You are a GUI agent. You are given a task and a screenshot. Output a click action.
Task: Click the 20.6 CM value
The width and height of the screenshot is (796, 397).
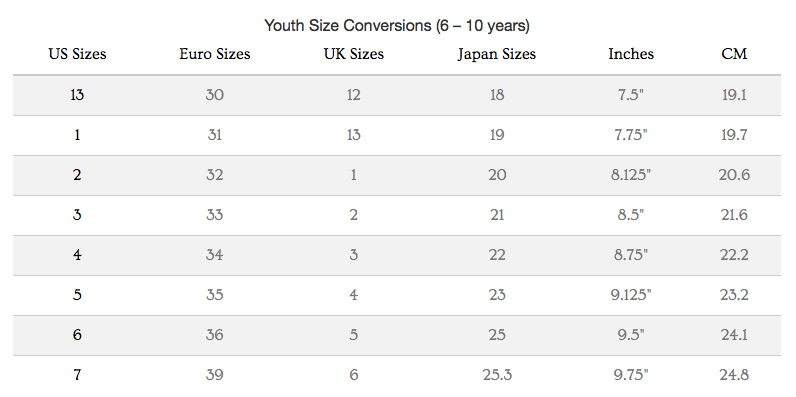[x=734, y=175]
